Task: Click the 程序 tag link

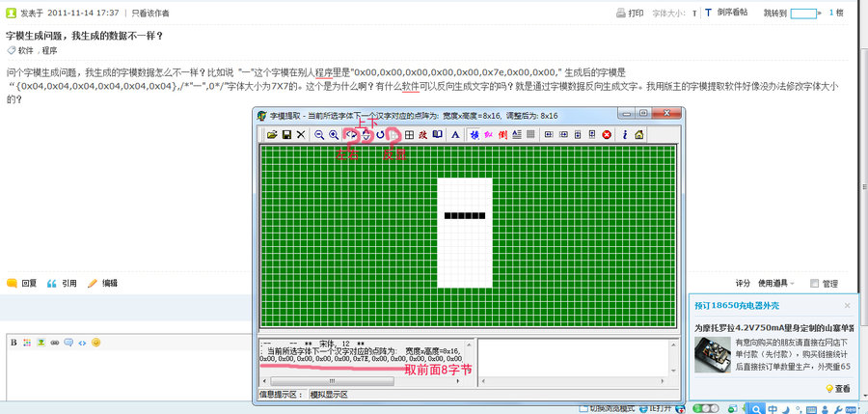Action: click(x=50, y=50)
